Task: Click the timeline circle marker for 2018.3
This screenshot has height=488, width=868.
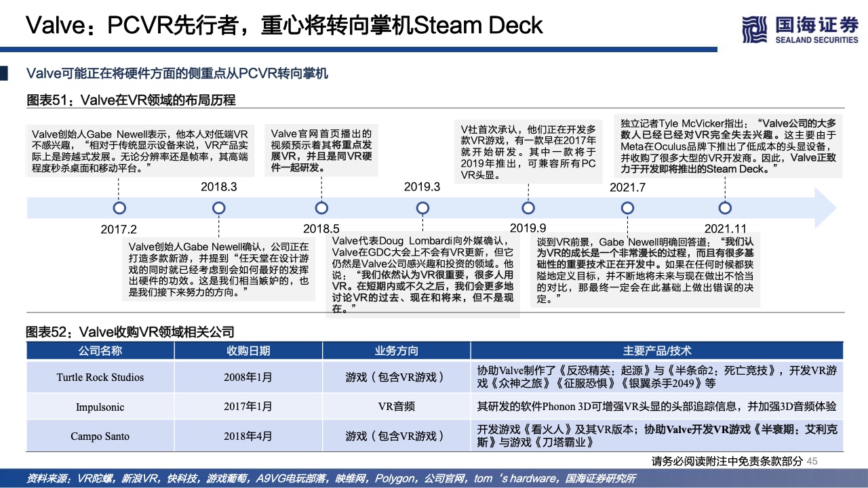Action: click(x=218, y=208)
